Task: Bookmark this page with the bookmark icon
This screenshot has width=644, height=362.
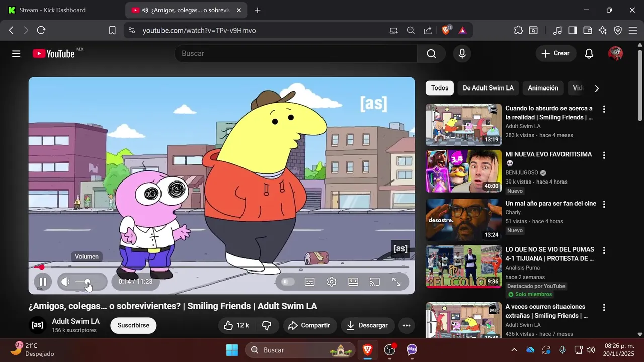Action: 112,30
